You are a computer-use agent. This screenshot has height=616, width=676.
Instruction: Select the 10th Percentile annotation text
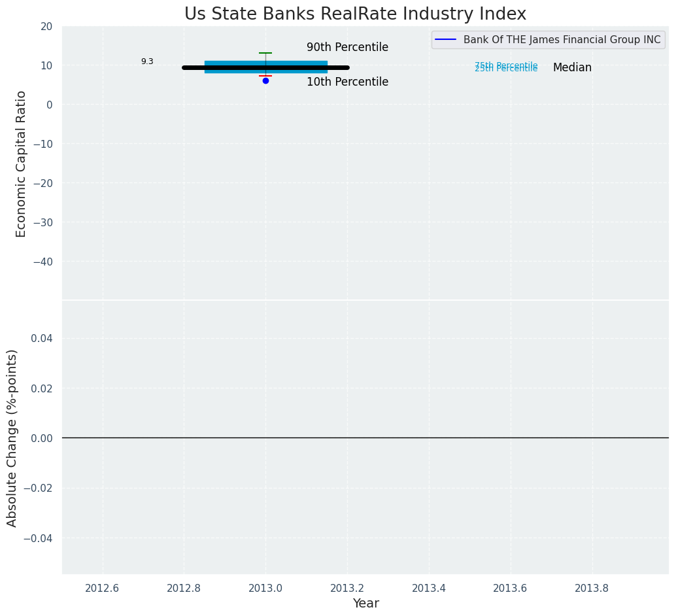(x=347, y=82)
